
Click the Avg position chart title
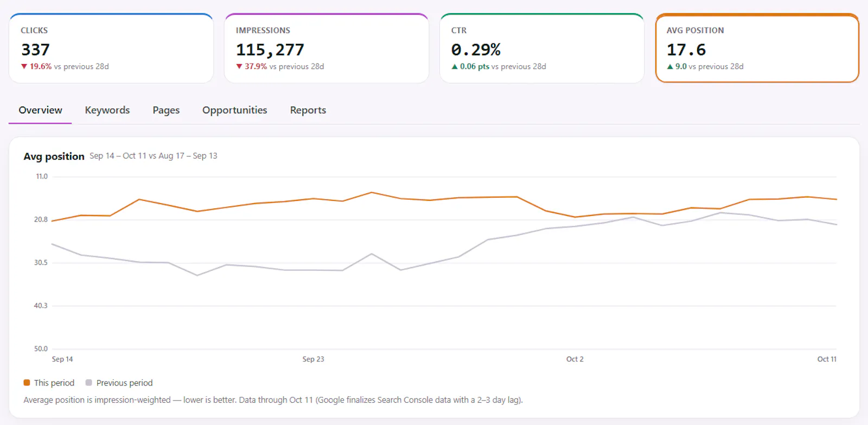54,156
